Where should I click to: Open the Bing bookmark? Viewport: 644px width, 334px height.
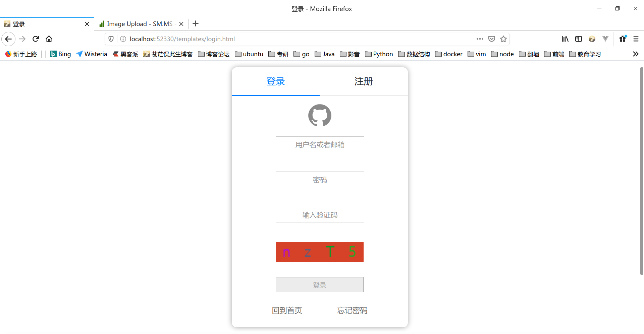60,54
